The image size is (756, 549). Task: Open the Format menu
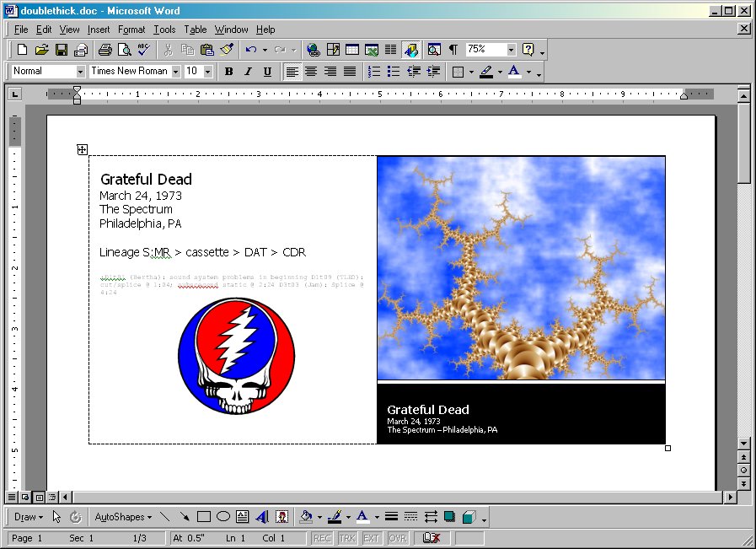[131, 30]
